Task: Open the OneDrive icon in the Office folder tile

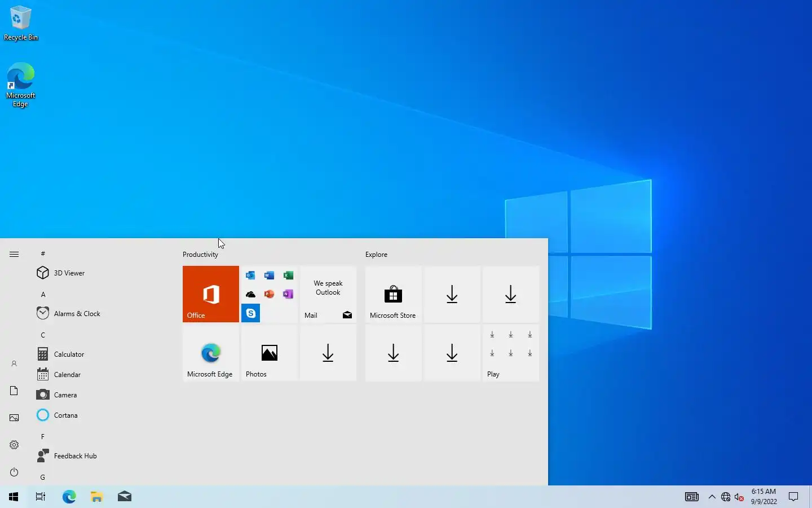Action: 250,294
